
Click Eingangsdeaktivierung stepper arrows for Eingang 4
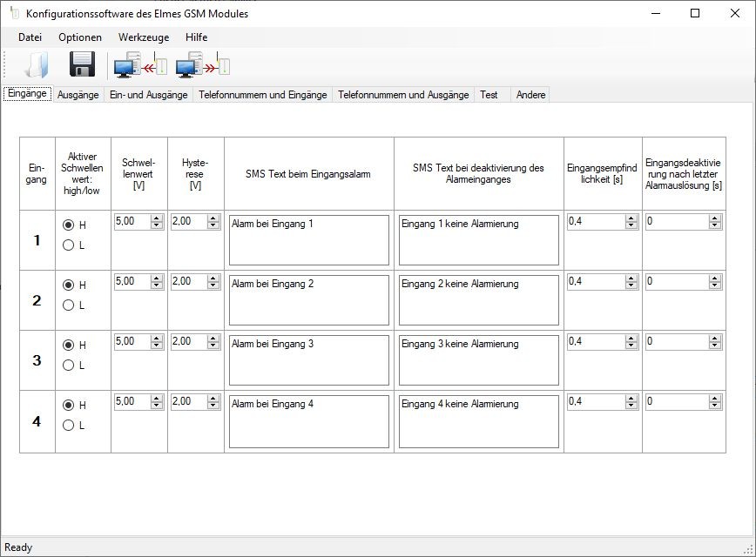[x=716, y=402]
